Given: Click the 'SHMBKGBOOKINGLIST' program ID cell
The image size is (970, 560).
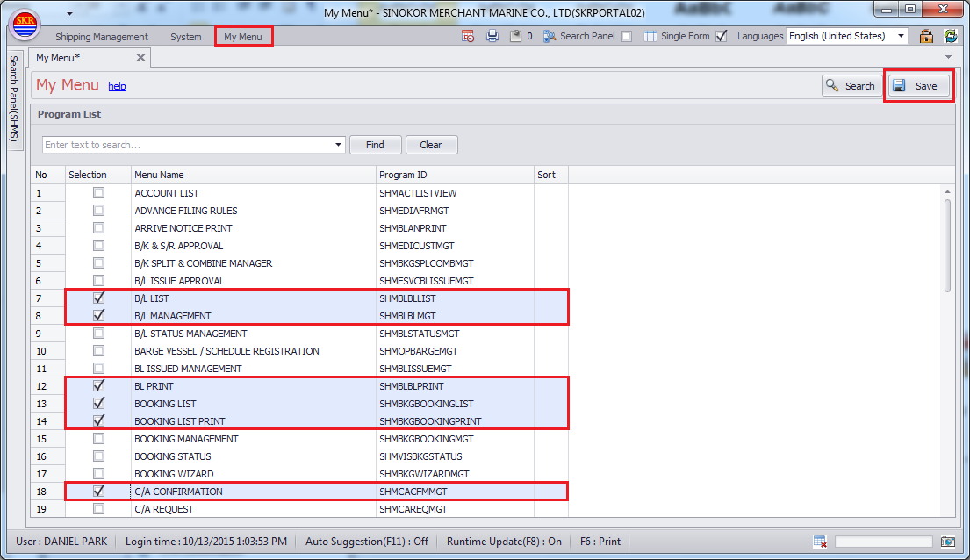Looking at the screenshot, I should pos(455,404).
